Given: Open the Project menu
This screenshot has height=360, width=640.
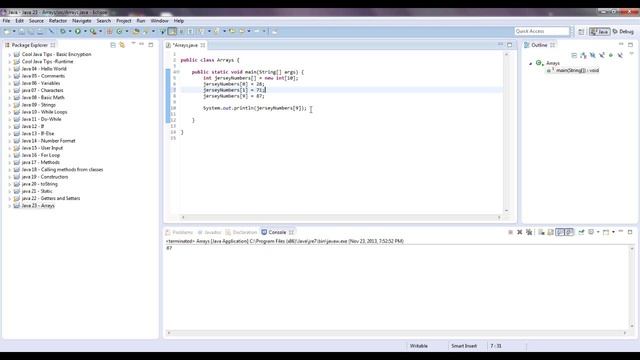Looking at the screenshot, I should coord(124,20).
